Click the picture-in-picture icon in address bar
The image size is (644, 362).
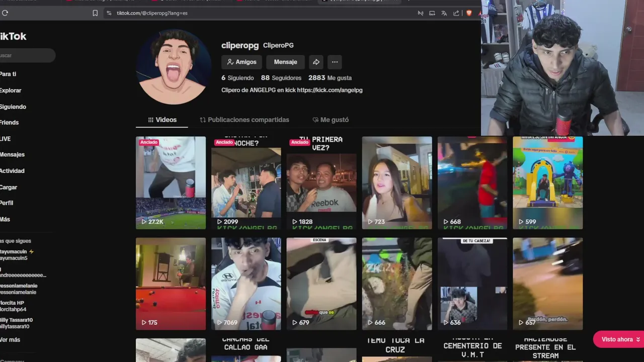coord(432,13)
